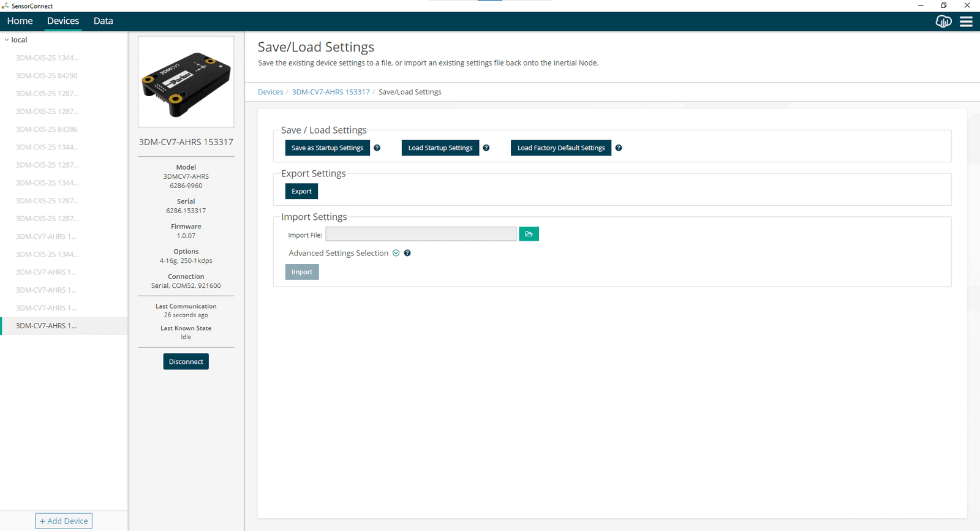This screenshot has width=980, height=531.
Task: Click the firmware version 1.0.07
Action: pyautogui.click(x=186, y=236)
